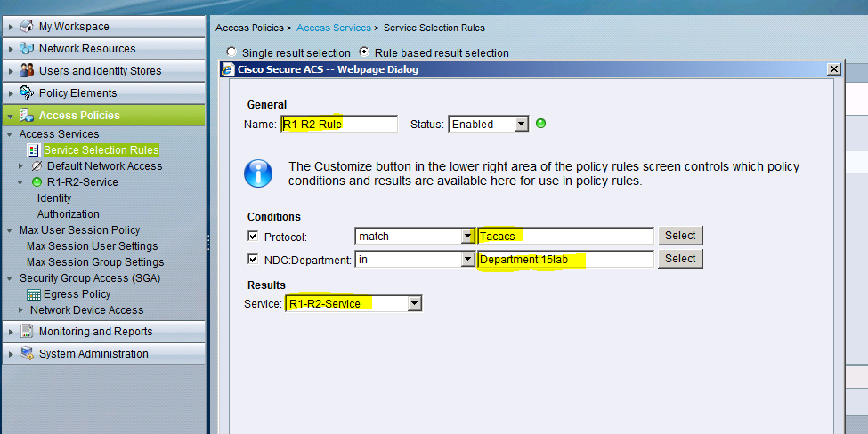Open Max Session User Settings

[92, 246]
